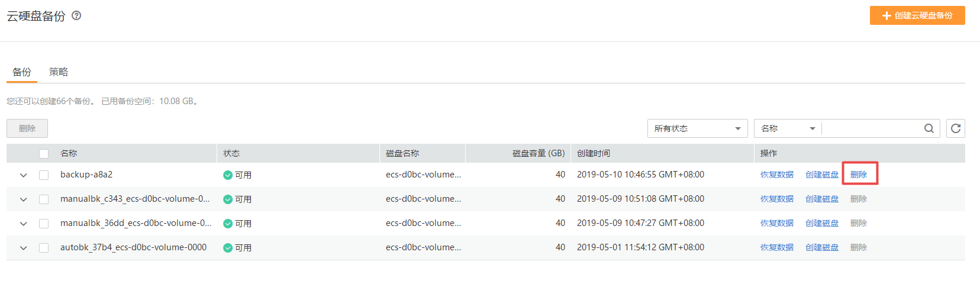This screenshot has width=980, height=284.
Task: Expand the manualbk_36dd row details
Action: [24, 224]
